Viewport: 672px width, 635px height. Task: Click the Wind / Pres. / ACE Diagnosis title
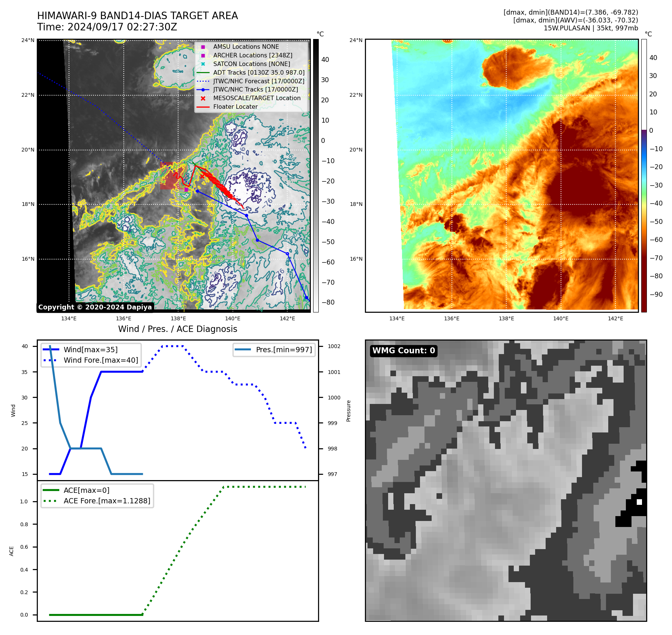[177, 329]
